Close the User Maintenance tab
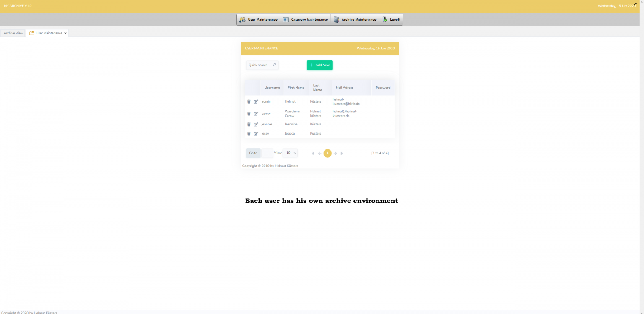Screen dimensions: 644x314 click(x=65, y=33)
